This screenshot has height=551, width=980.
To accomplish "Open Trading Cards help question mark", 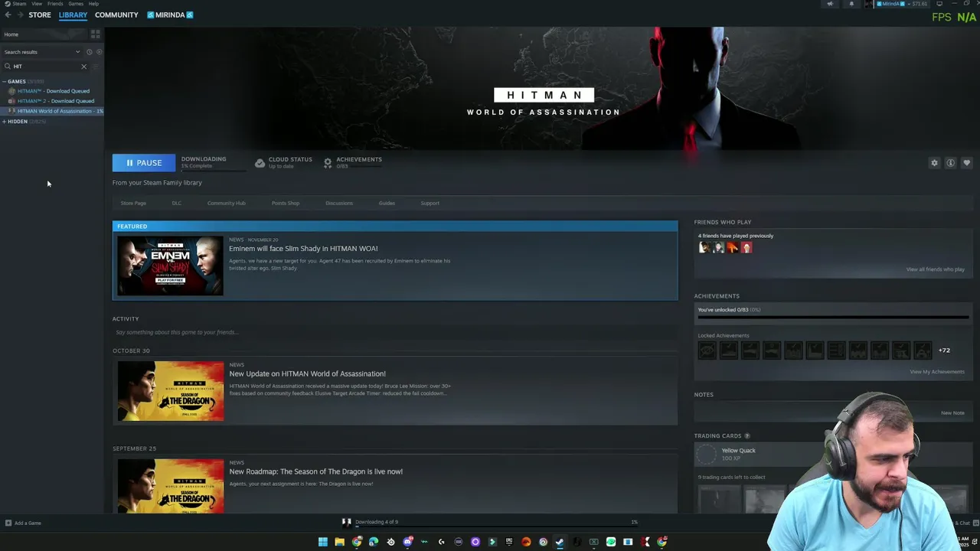I will pos(747,436).
